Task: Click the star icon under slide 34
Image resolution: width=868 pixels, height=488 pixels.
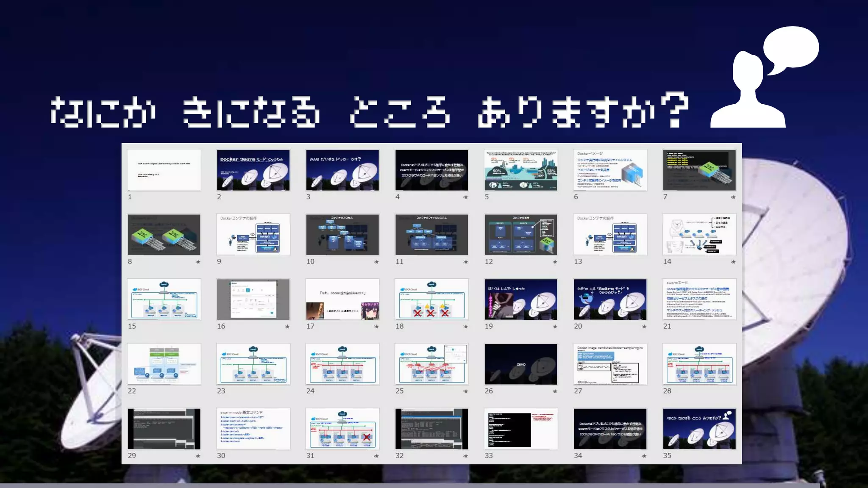Action: (644, 456)
